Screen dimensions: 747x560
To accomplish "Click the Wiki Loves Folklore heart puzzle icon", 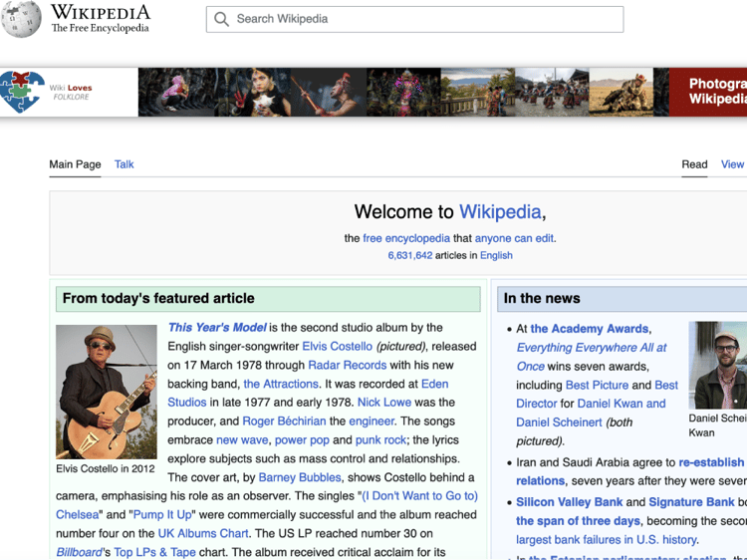I will (x=22, y=92).
